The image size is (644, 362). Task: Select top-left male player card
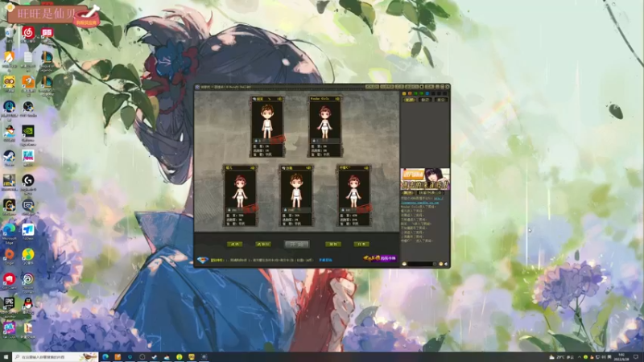pos(267,127)
